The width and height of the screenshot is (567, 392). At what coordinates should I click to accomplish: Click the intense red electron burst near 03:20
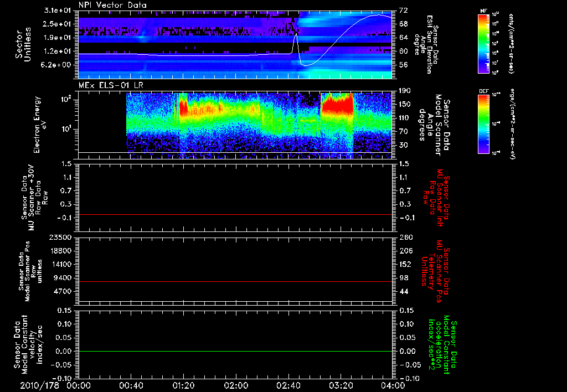337,104
